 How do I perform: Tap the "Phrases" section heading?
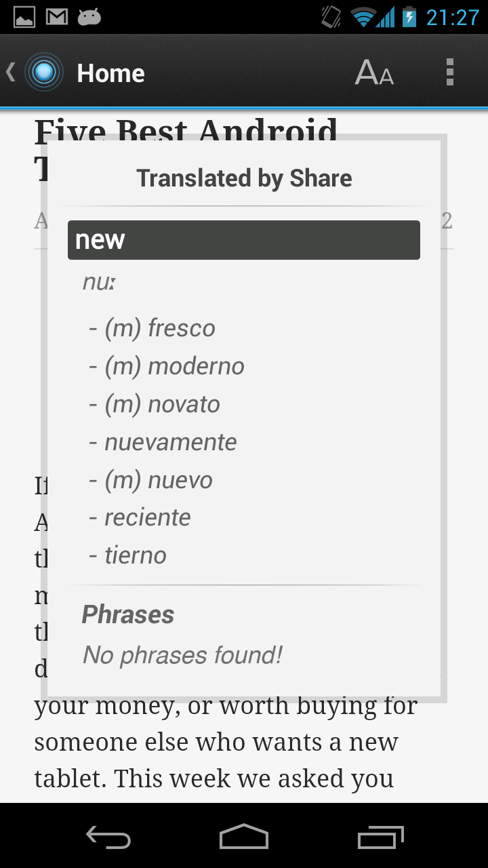(x=128, y=614)
